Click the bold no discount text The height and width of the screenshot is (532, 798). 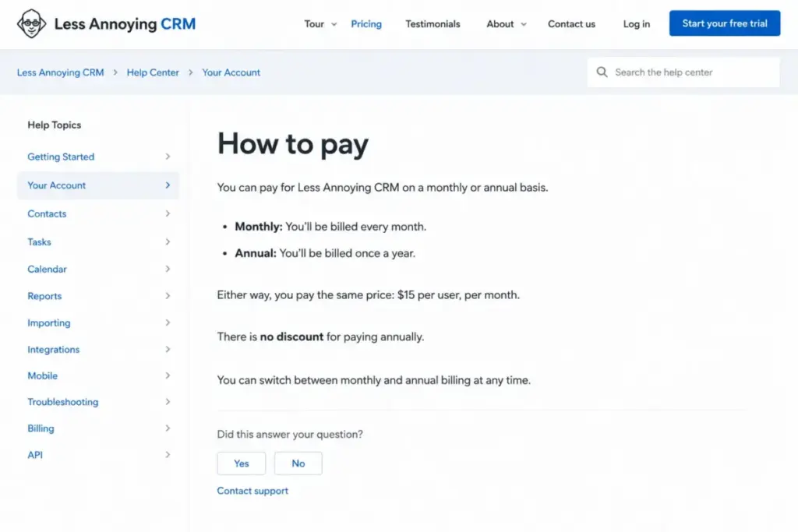pyautogui.click(x=291, y=336)
